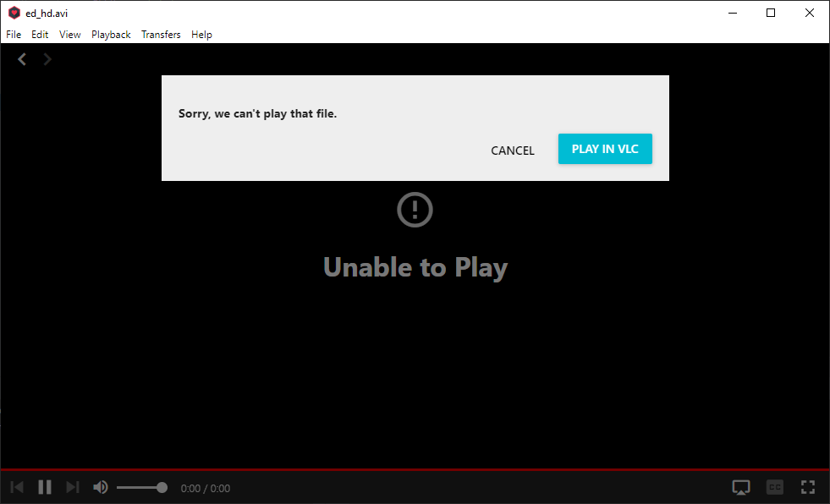The width and height of the screenshot is (830, 504).
Task: Click the exclamation warning icon
Action: pos(415,210)
